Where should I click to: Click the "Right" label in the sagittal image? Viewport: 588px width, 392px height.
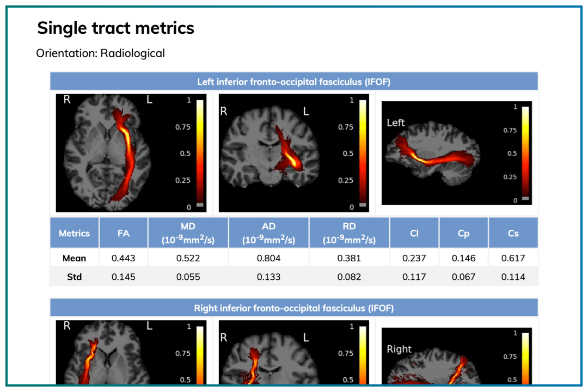pos(399,349)
